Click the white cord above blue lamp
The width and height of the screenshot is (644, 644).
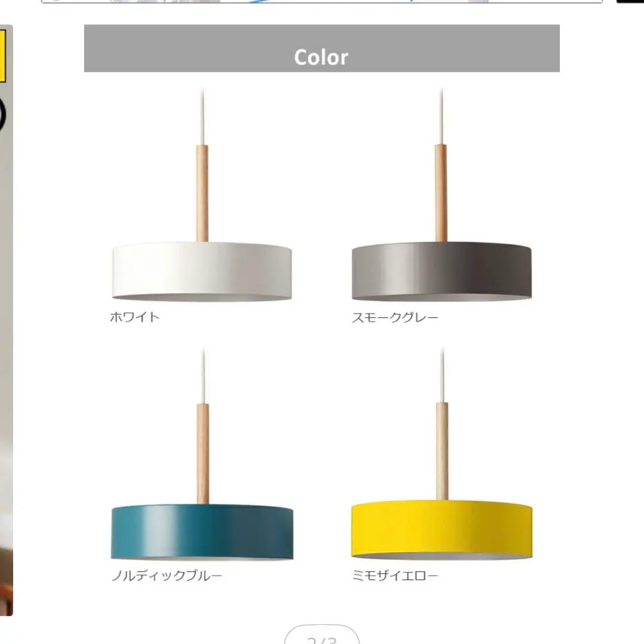[203, 376]
